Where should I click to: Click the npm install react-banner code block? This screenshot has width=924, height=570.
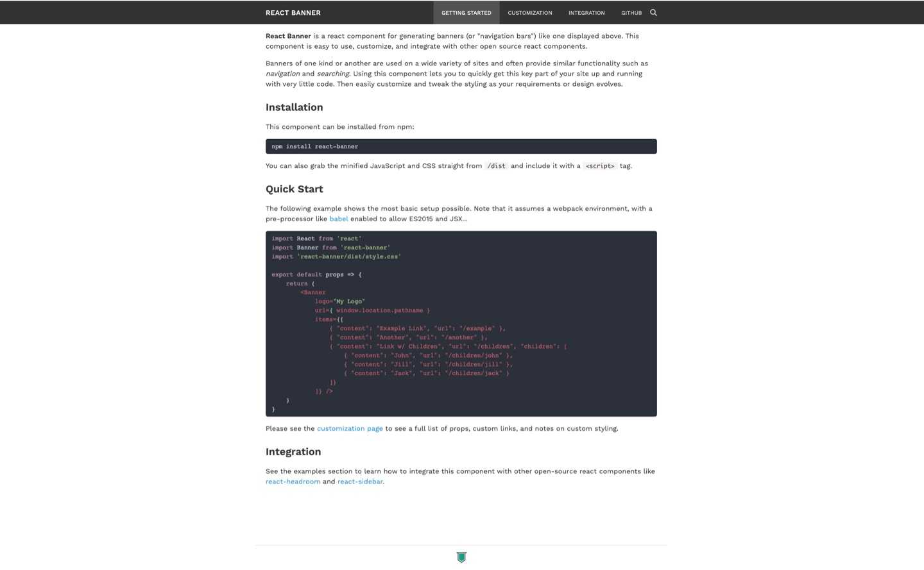coord(461,146)
